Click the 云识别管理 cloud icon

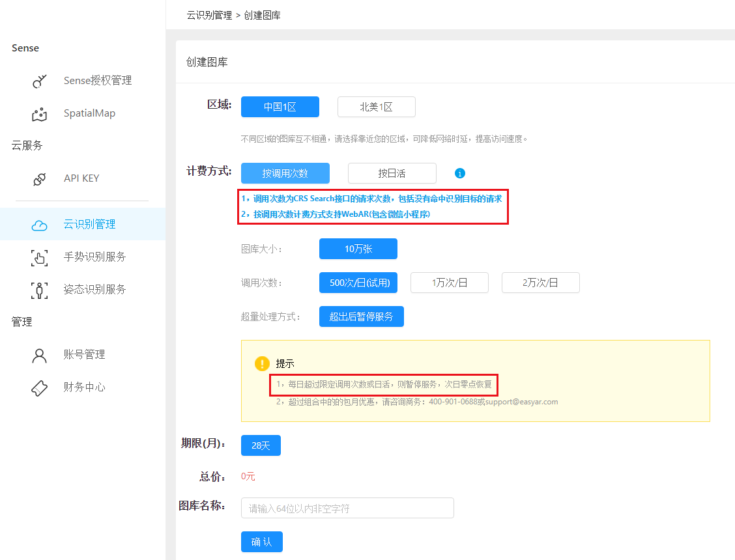(x=39, y=223)
